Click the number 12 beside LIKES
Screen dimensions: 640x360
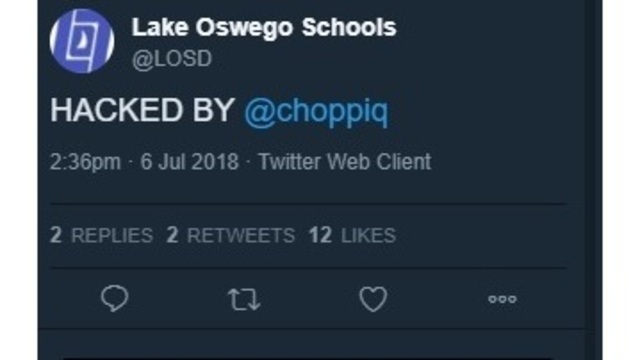pyautogui.click(x=320, y=236)
